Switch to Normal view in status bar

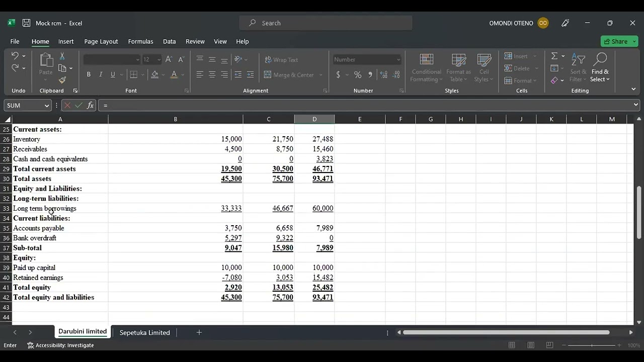[x=512, y=345]
